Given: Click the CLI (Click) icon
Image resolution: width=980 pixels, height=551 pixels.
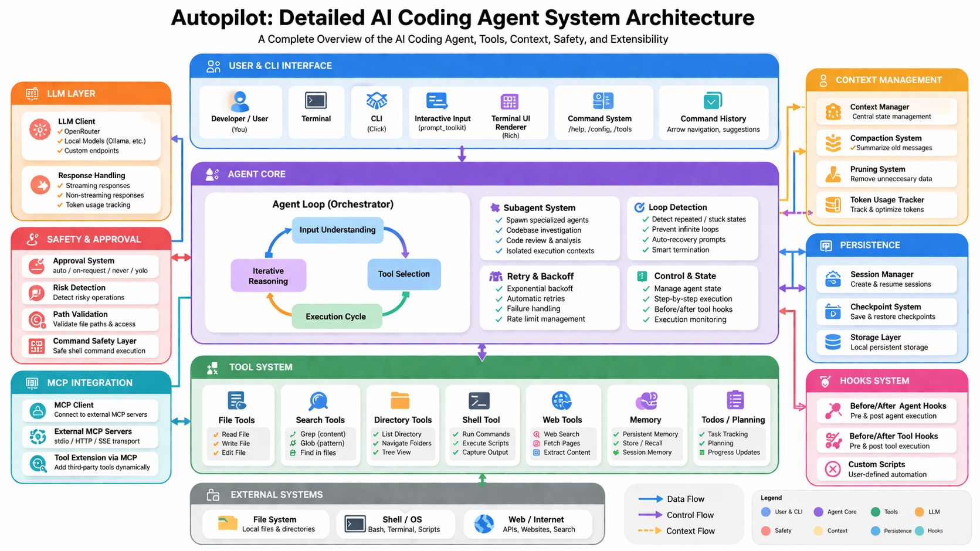Looking at the screenshot, I should click(x=377, y=101).
